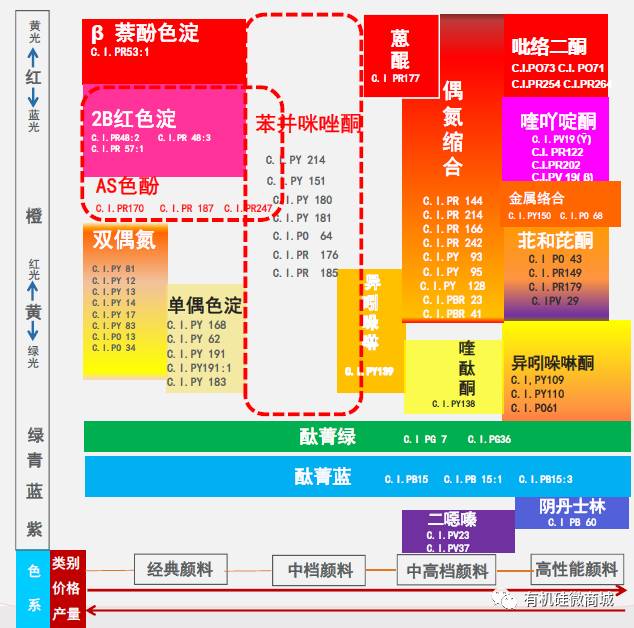Screen dimensions: 634x628
Task: Select the pink 2B红色淀 block
Action: (163, 132)
